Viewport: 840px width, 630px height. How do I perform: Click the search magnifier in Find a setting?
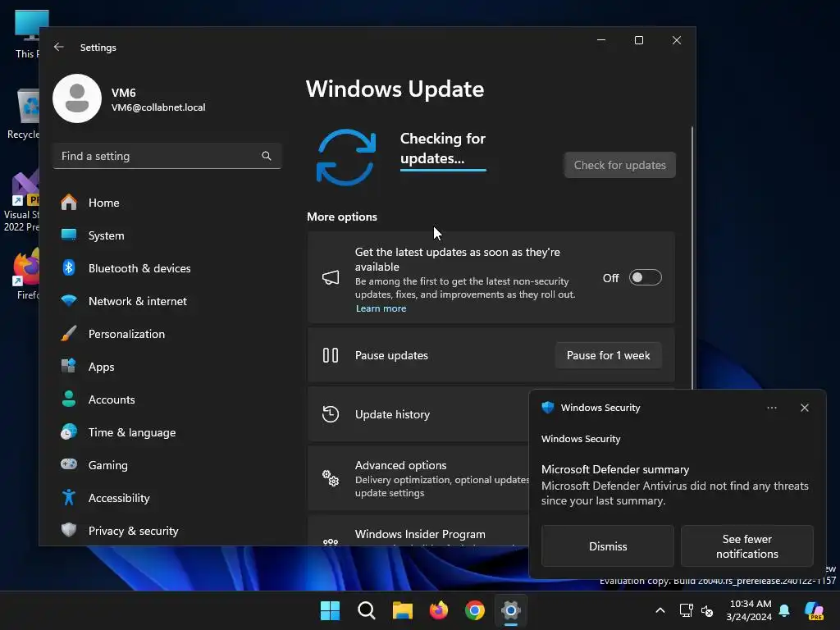point(267,156)
